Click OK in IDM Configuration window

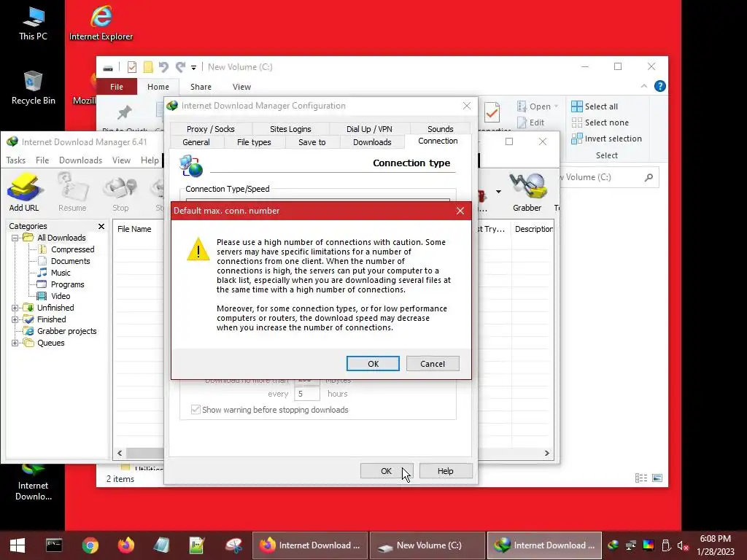[386, 471]
